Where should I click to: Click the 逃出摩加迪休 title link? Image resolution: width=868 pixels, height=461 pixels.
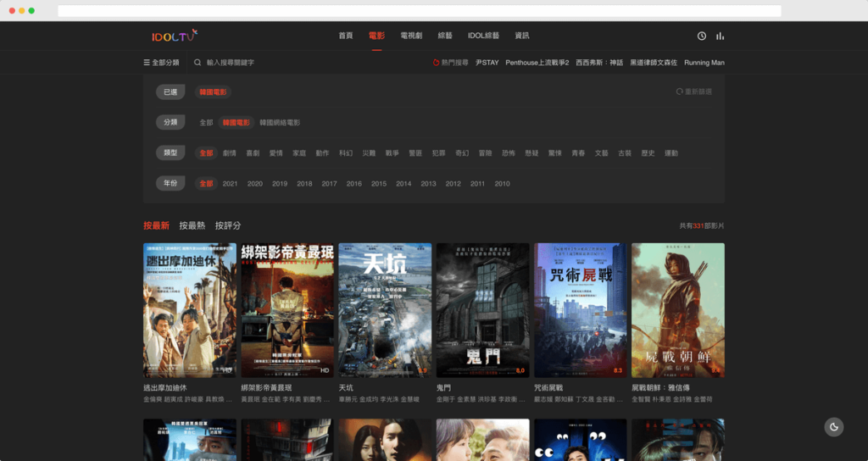[x=165, y=388]
